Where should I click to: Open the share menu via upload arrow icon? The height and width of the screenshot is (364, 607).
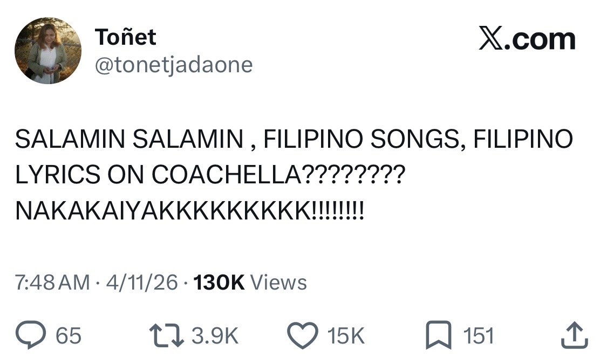(574, 335)
